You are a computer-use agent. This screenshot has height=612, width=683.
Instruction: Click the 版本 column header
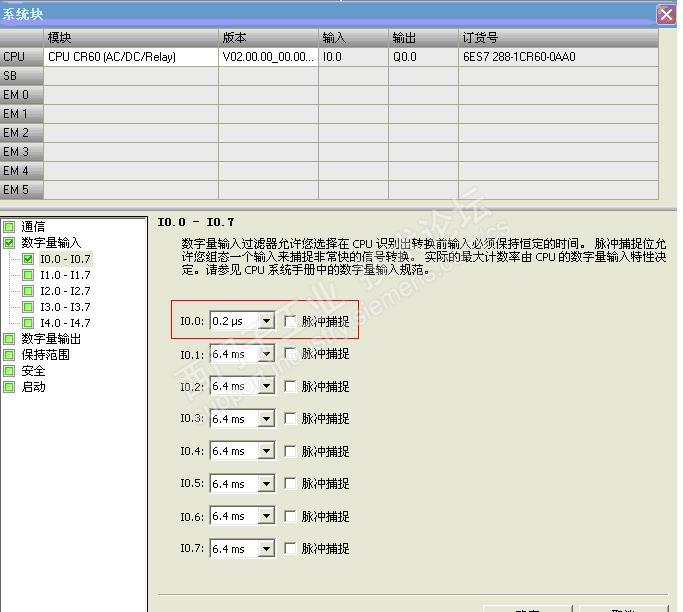[268, 38]
